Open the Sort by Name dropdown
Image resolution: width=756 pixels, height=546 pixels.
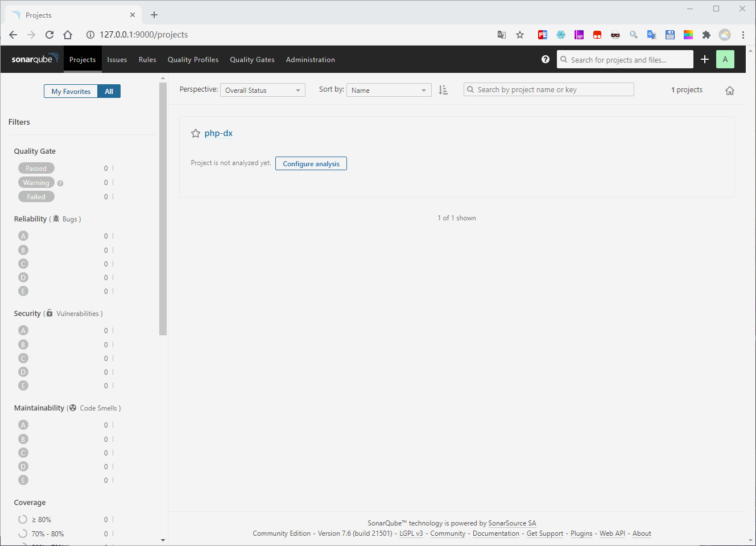(x=389, y=90)
